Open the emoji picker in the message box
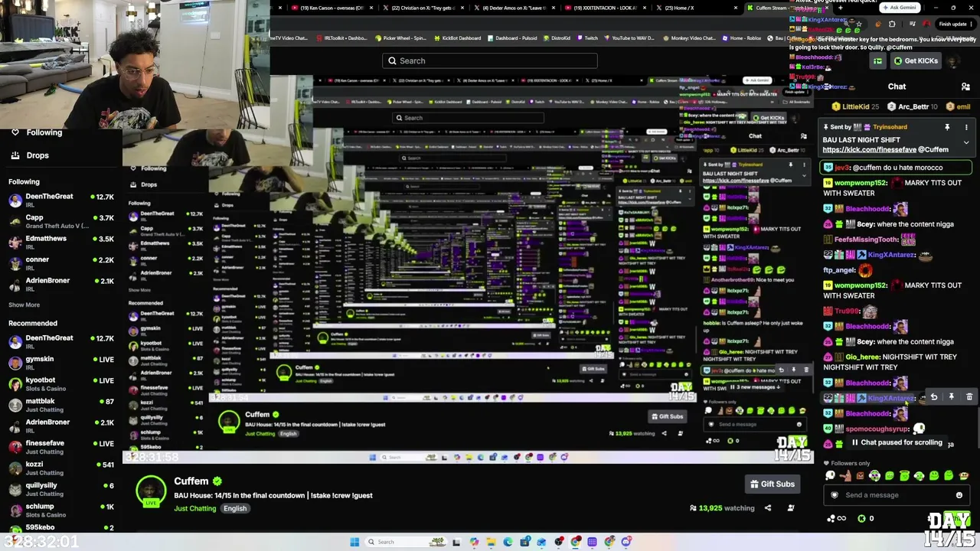 coord(959,495)
